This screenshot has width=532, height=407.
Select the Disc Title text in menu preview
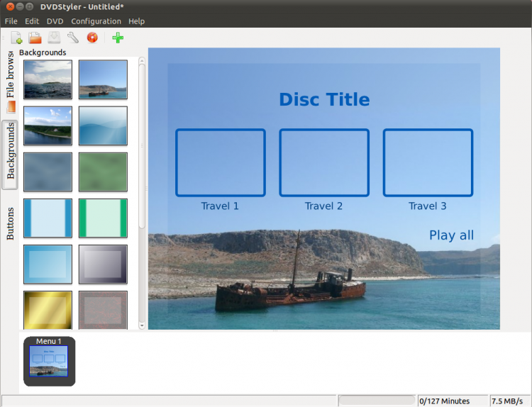coord(324,99)
